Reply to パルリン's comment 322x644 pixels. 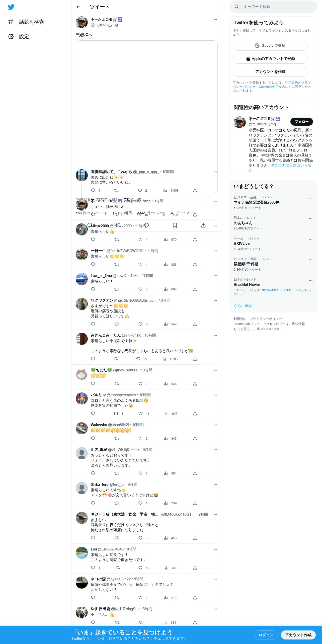tap(93, 413)
